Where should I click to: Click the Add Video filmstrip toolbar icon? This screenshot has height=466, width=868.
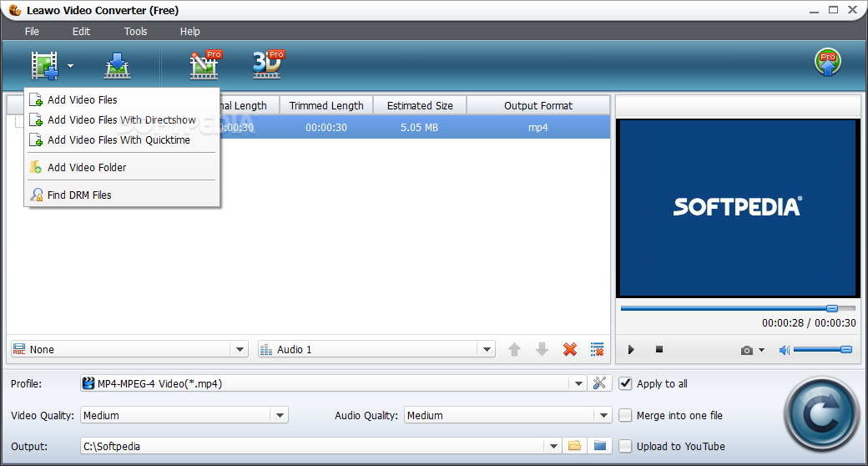tap(44, 65)
